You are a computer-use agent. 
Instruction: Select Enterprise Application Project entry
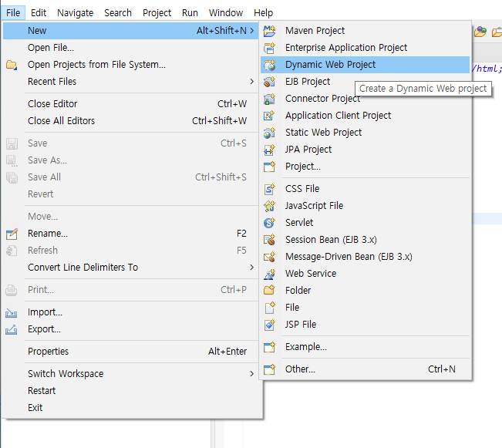pyautogui.click(x=365, y=48)
